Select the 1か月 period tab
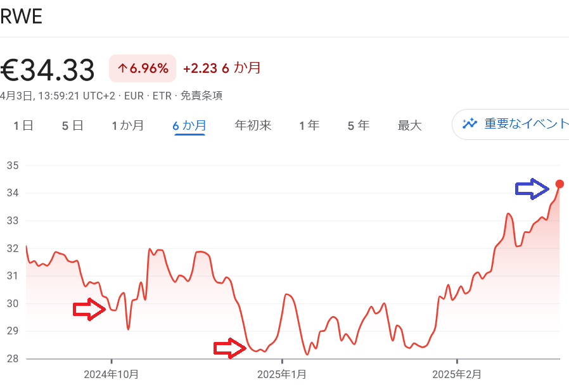569x392 pixels. point(128,125)
